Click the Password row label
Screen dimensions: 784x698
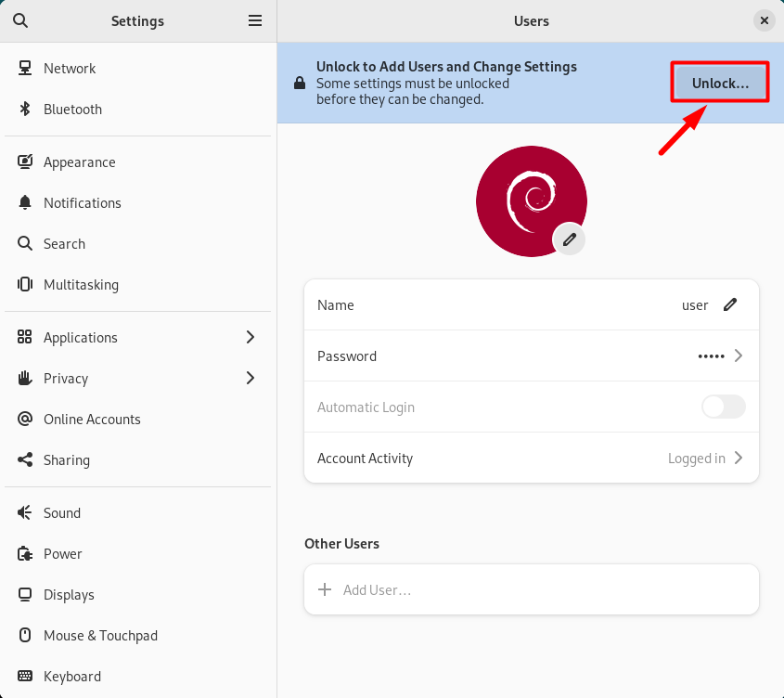pyautogui.click(x=347, y=356)
